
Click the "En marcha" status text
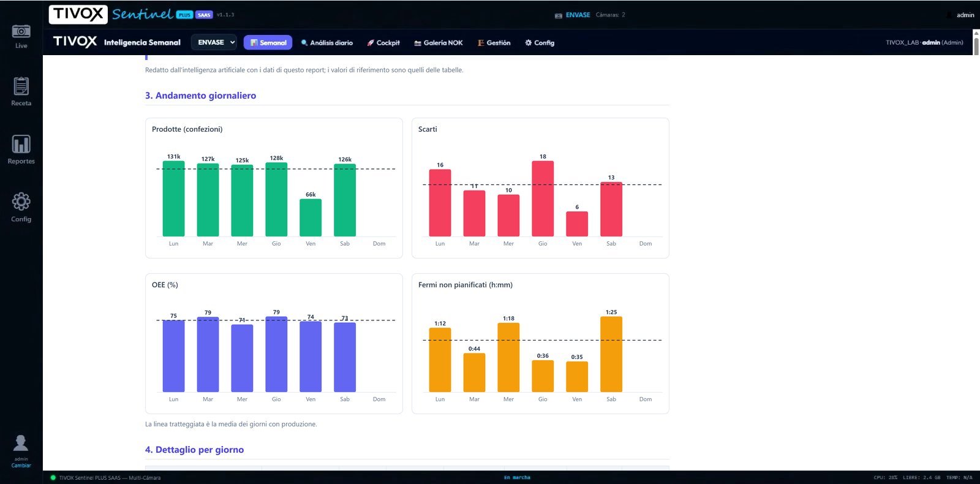pyautogui.click(x=517, y=478)
